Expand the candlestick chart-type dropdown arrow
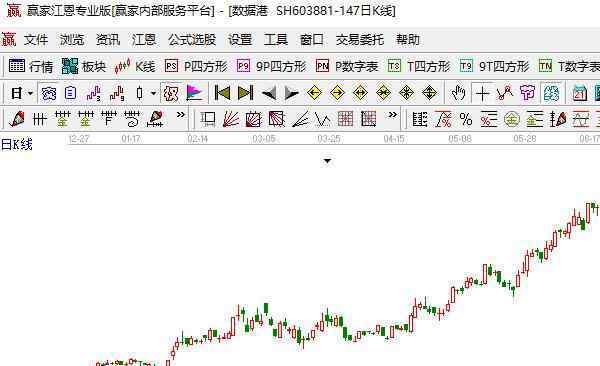600x366 pixels. [x=153, y=93]
